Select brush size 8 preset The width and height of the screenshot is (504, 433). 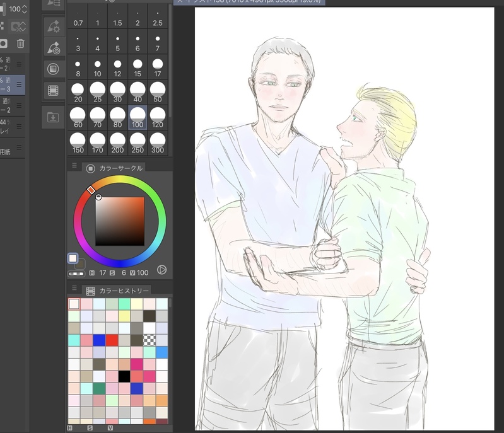tap(78, 68)
